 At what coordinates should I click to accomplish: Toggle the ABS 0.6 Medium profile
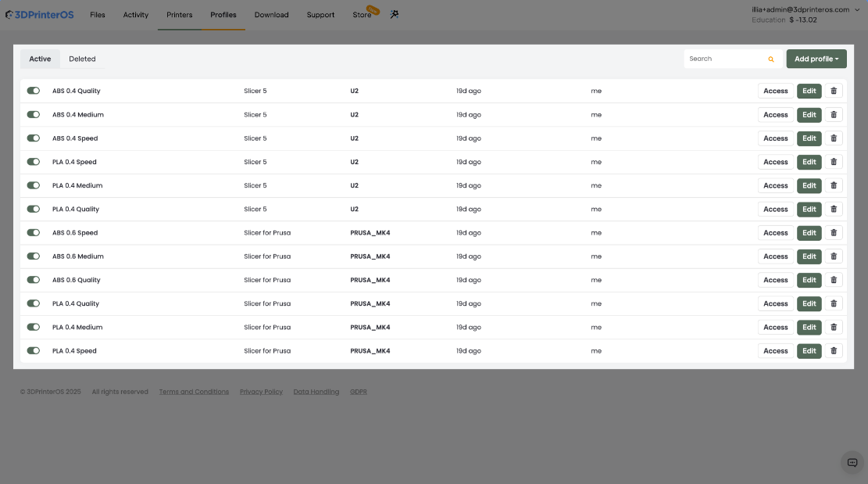34,256
